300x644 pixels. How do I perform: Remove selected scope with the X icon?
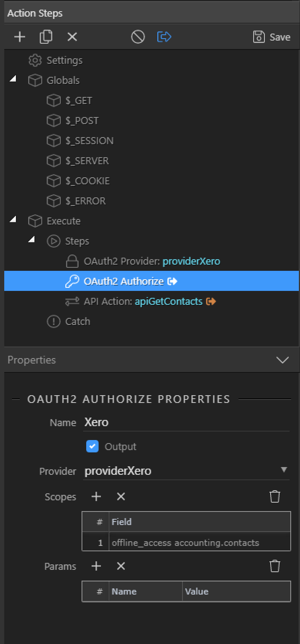point(121,496)
